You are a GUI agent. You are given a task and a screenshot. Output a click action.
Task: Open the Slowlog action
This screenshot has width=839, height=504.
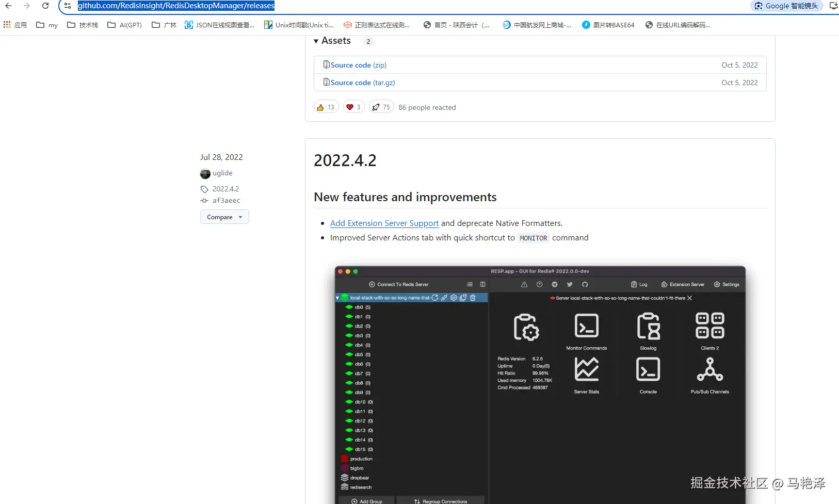pyautogui.click(x=648, y=332)
